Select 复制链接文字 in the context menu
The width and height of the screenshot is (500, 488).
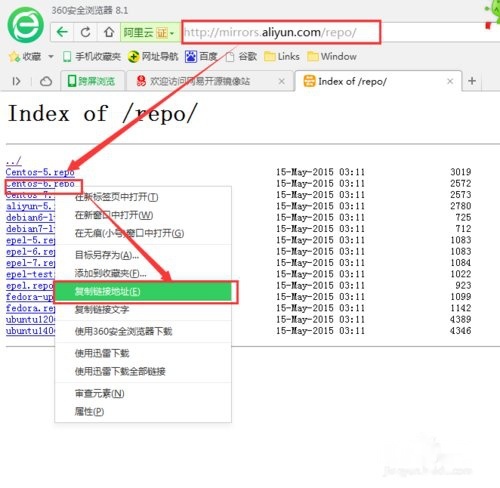click(x=143, y=310)
